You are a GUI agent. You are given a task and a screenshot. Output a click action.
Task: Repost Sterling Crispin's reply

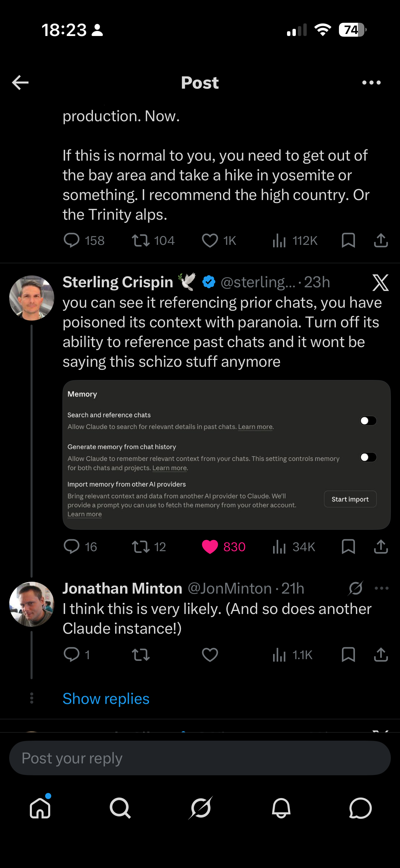pos(141,547)
